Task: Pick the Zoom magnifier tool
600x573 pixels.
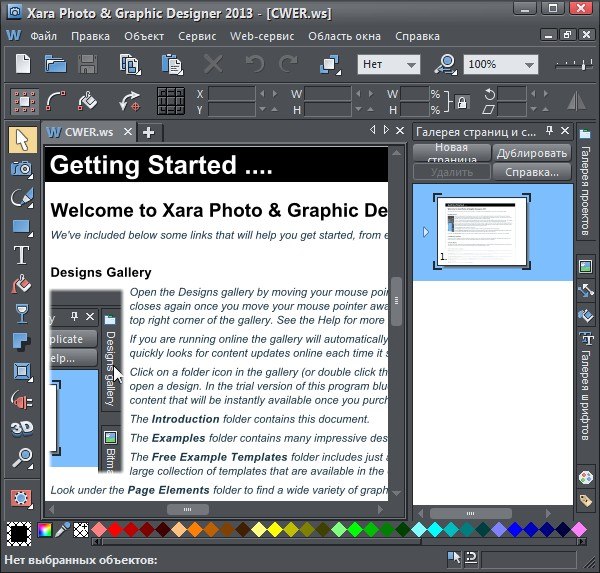Action: (x=21, y=458)
